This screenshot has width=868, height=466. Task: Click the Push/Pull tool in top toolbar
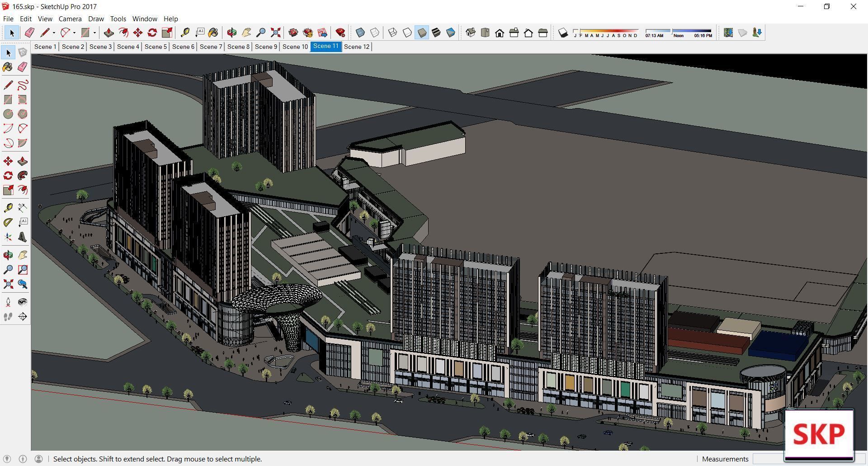click(x=109, y=33)
